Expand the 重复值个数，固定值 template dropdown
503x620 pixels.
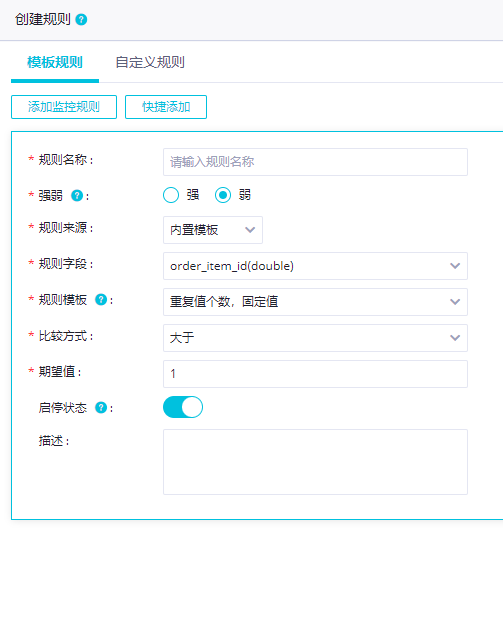coord(315,302)
